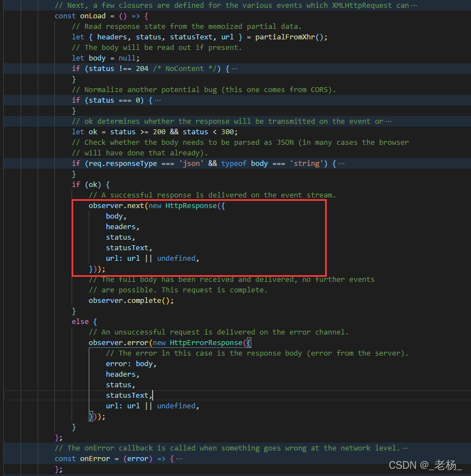Click 'NoContent' inline comment

pyautogui.click(x=185, y=69)
